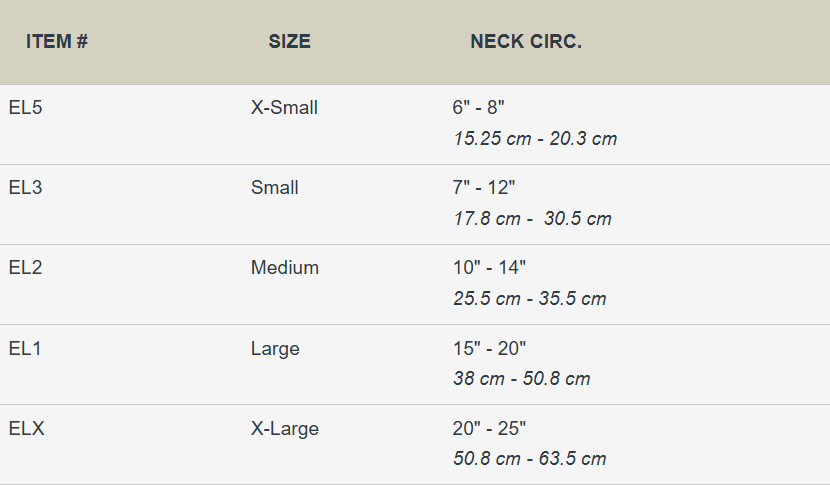Image resolution: width=830 pixels, height=485 pixels.
Task: Click the X-Small size cell
Action: point(284,107)
